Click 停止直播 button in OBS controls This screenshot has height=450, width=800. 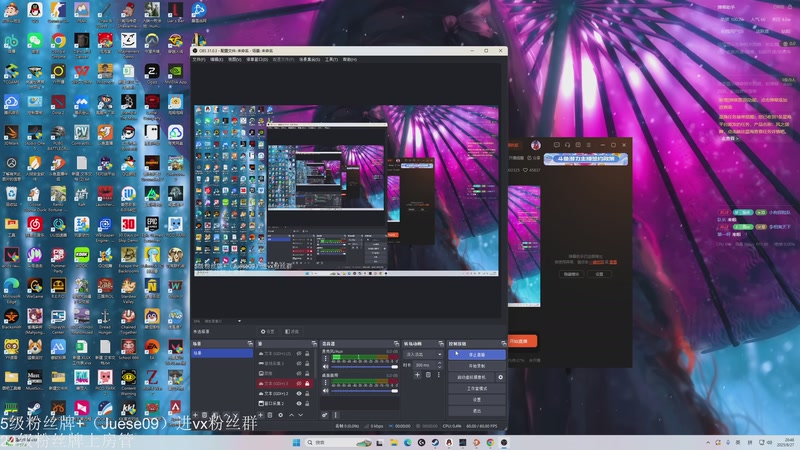tap(477, 355)
